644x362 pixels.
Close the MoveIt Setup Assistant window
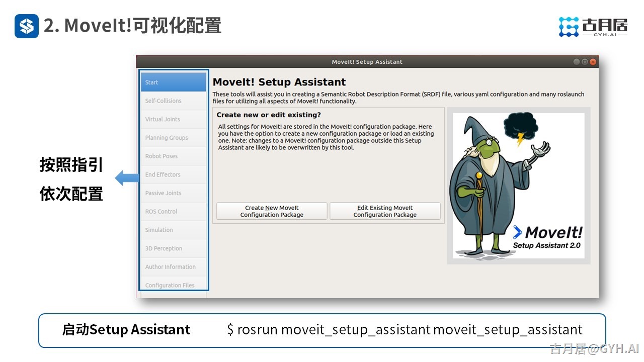click(593, 62)
